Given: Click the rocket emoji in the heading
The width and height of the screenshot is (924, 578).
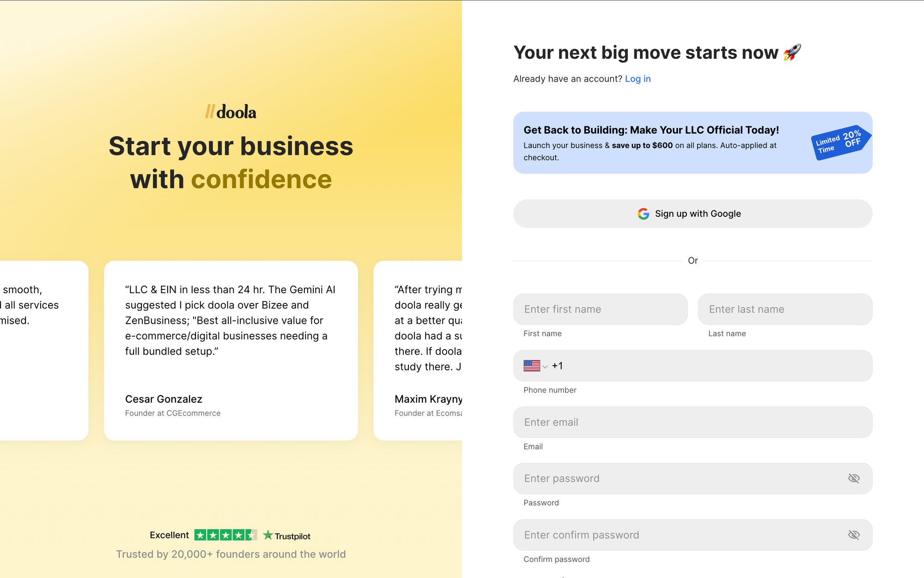Looking at the screenshot, I should pyautogui.click(x=792, y=52).
